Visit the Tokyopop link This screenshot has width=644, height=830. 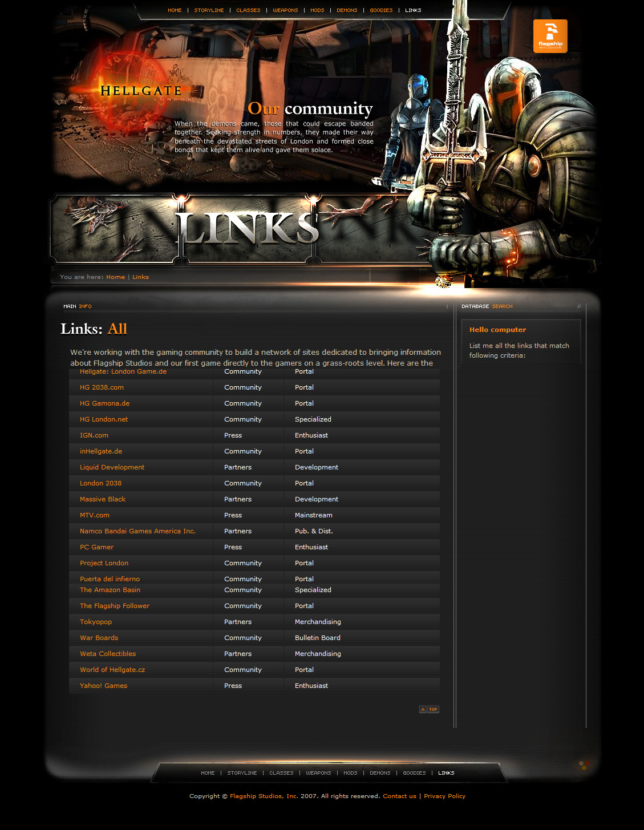click(x=96, y=622)
